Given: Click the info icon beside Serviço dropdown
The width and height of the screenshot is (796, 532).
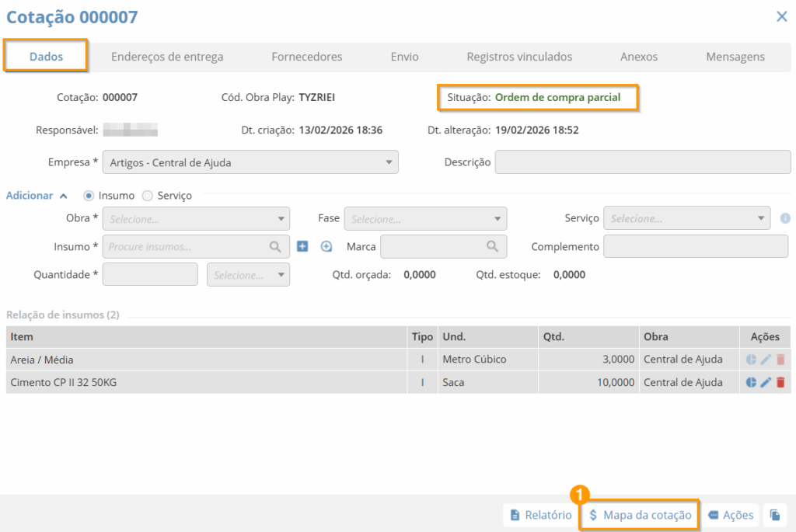Looking at the screenshot, I should pos(785,219).
